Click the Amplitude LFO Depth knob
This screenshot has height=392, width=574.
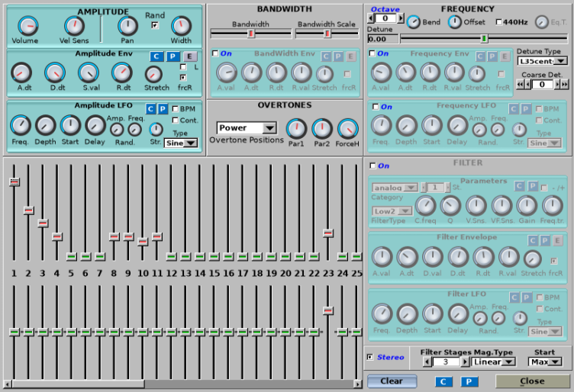[45, 125]
